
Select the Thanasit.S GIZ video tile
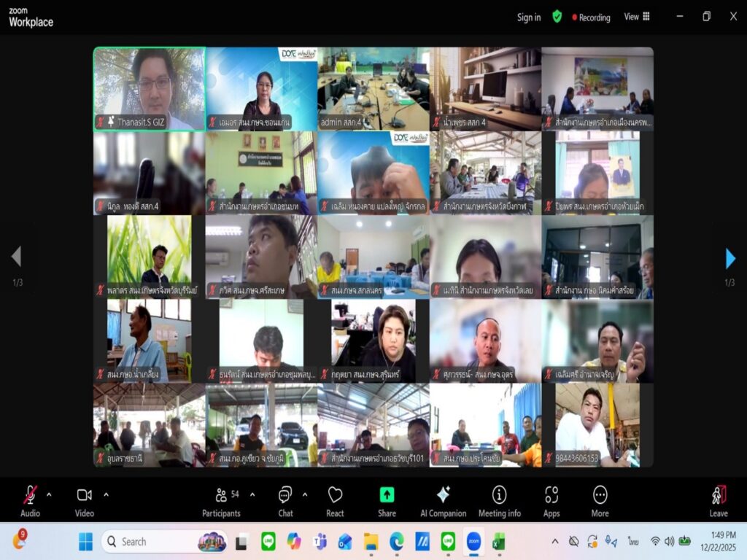(x=149, y=89)
